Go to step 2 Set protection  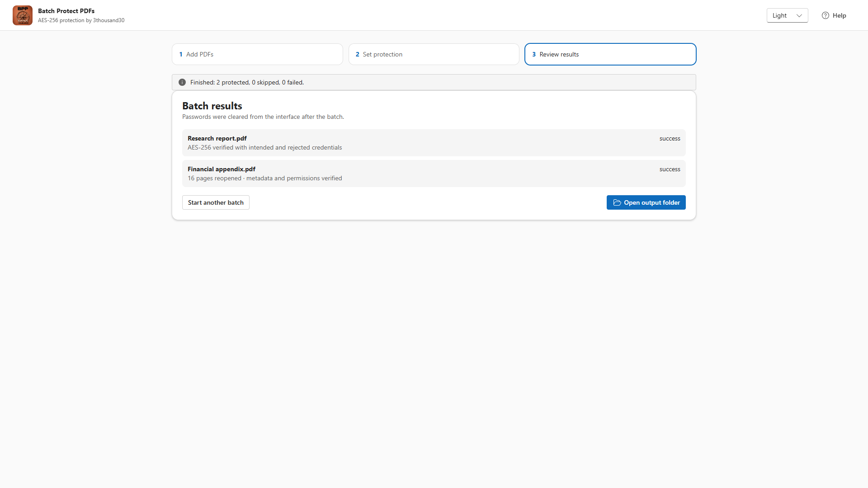coord(434,54)
